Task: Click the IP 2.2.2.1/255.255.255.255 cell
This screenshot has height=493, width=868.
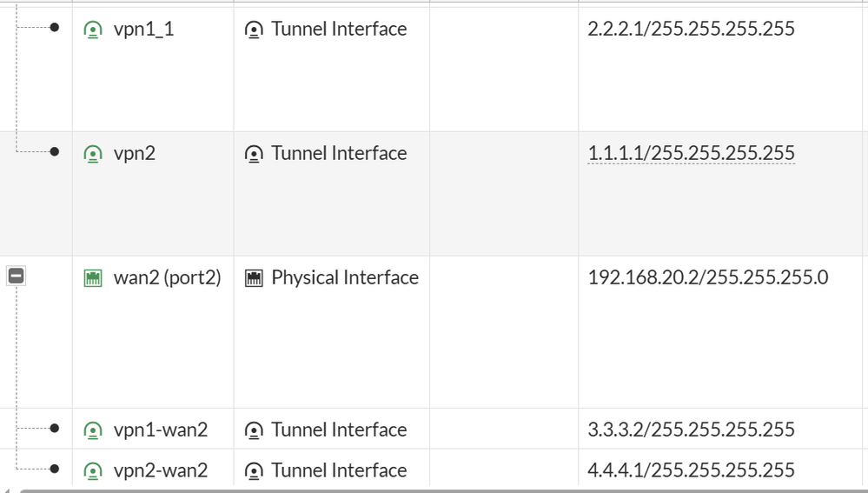Action: [x=691, y=30]
